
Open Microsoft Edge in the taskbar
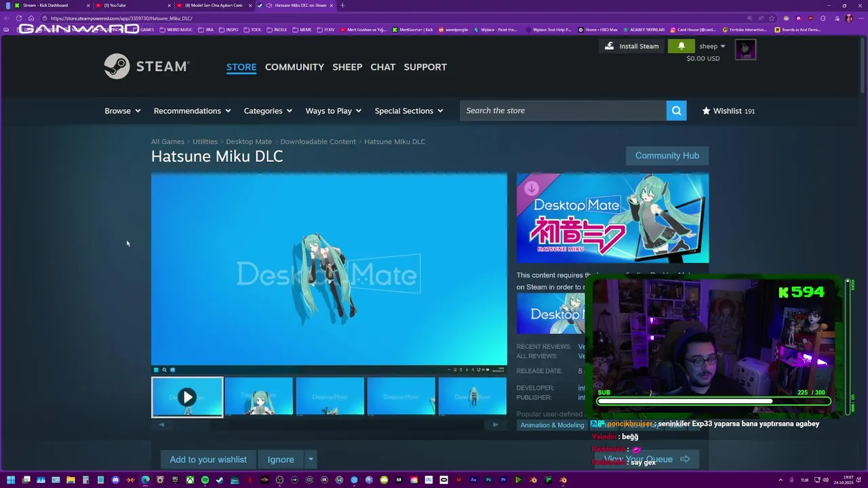pos(145,480)
